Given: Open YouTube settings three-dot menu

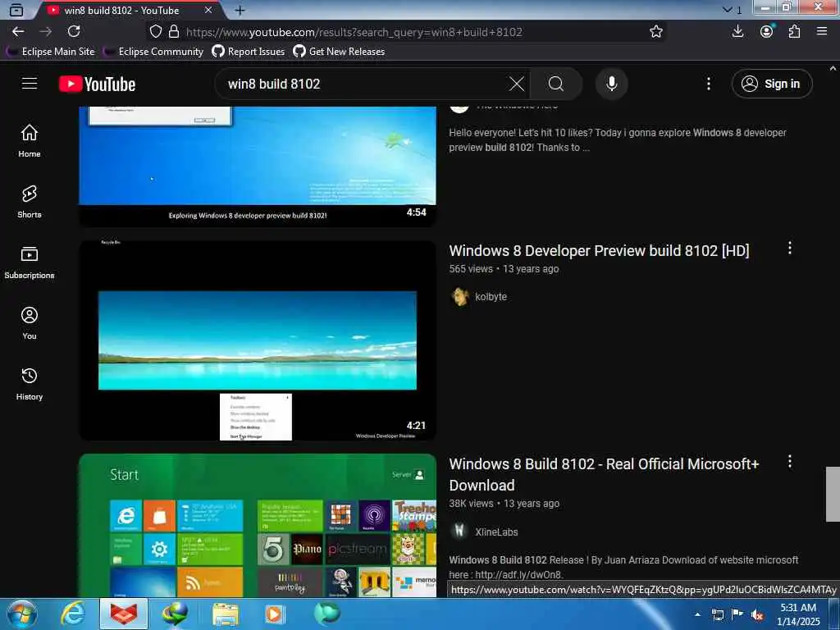Looking at the screenshot, I should pos(708,84).
